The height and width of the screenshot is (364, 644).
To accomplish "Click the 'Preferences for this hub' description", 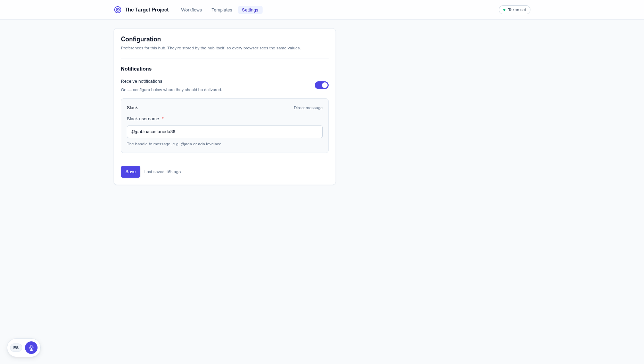I will (211, 48).
